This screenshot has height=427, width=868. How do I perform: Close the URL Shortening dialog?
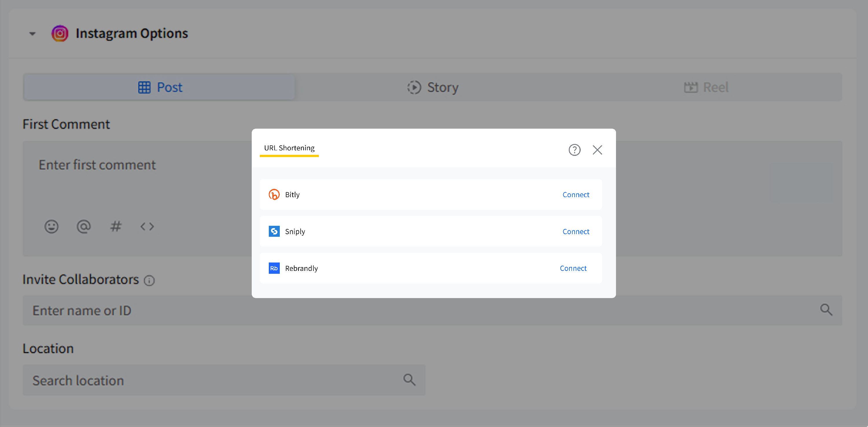point(597,150)
